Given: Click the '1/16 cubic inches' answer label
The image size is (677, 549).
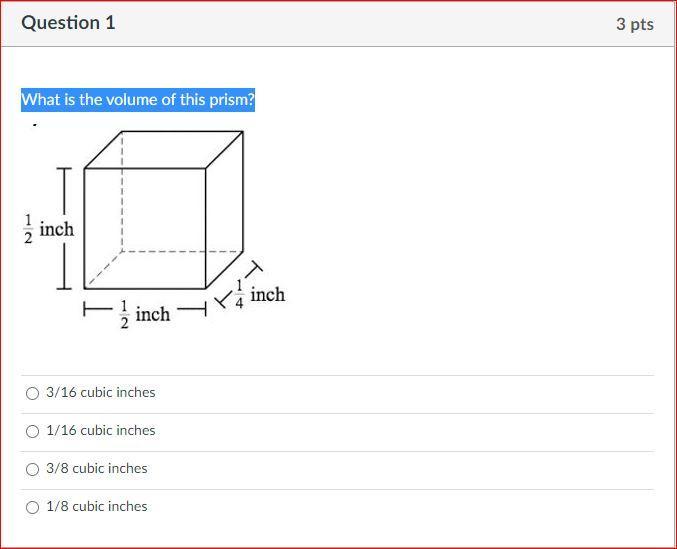Looking at the screenshot, I should point(101,430).
